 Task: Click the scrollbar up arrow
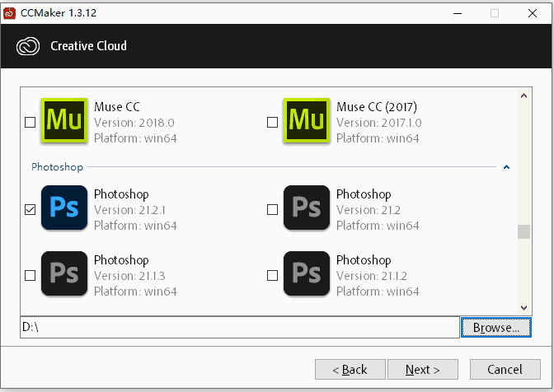click(x=524, y=96)
